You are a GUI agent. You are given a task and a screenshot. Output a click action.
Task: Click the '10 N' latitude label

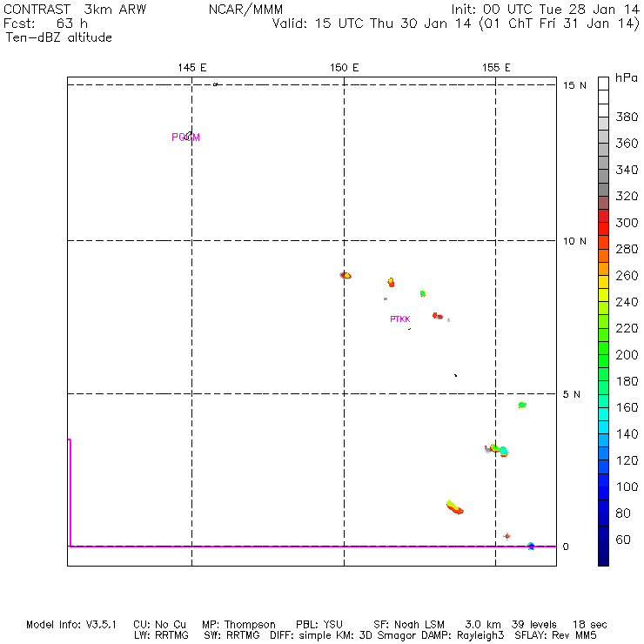tap(574, 241)
